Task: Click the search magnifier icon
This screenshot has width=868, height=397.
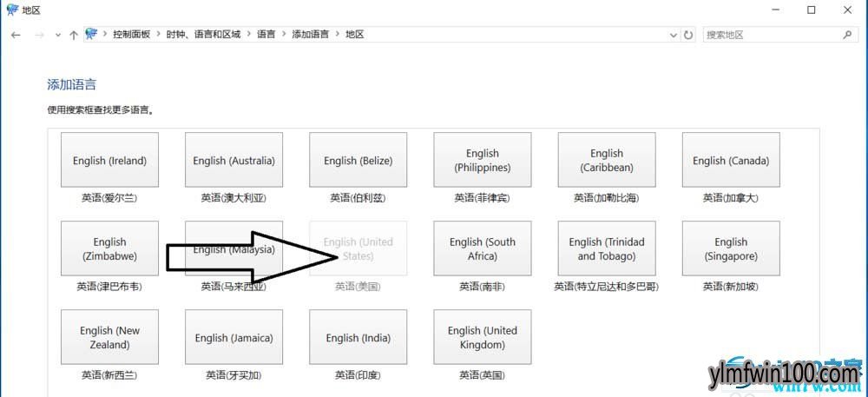Action: tap(847, 35)
